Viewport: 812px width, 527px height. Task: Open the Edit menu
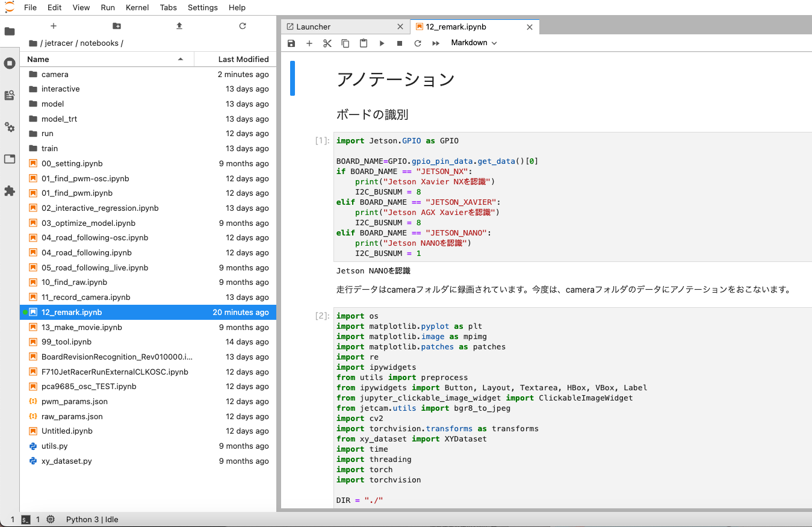(x=54, y=7)
